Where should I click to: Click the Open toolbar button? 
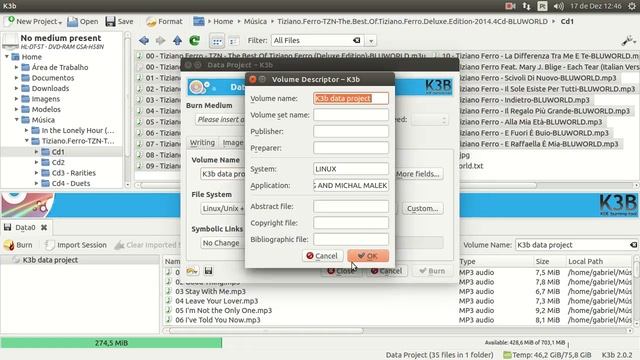83,21
